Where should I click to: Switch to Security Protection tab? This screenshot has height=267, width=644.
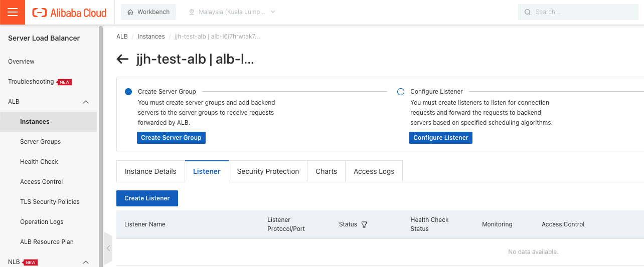(268, 171)
